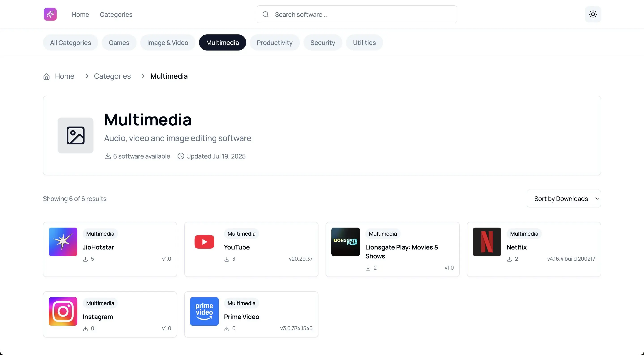Click the Multimedia image category icon
The image size is (644, 355).
point(76,135)
